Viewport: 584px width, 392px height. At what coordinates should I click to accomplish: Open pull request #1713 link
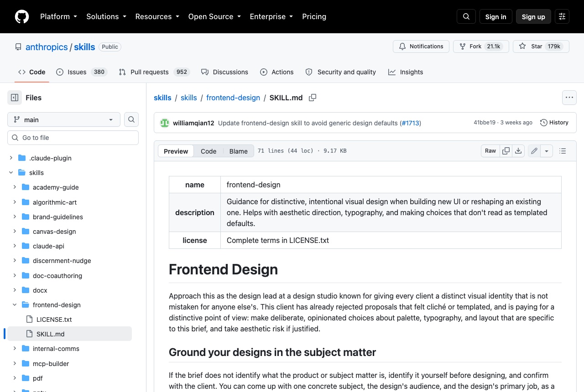point(411,123)
